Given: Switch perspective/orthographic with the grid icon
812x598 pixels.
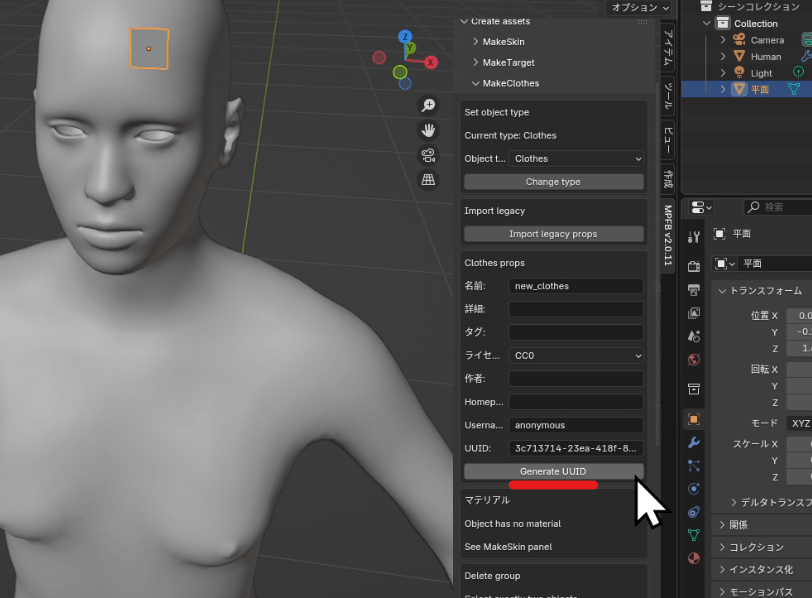Looking at the screenshot, I should point(428,180).
